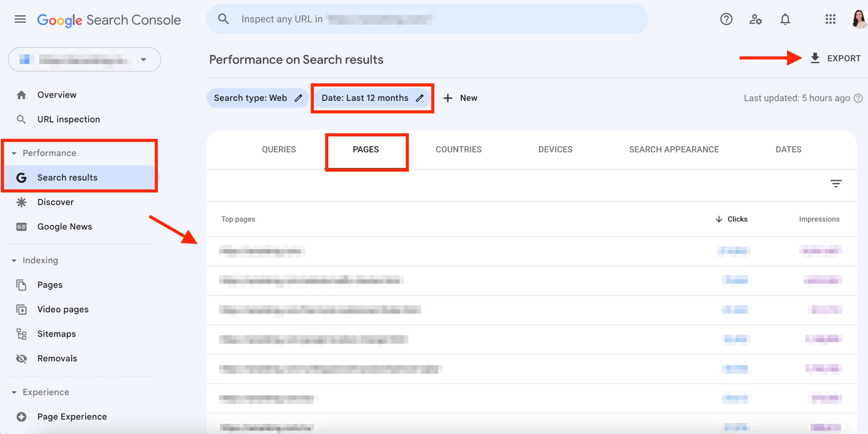Collapse the Performance section

pos(14,153)
